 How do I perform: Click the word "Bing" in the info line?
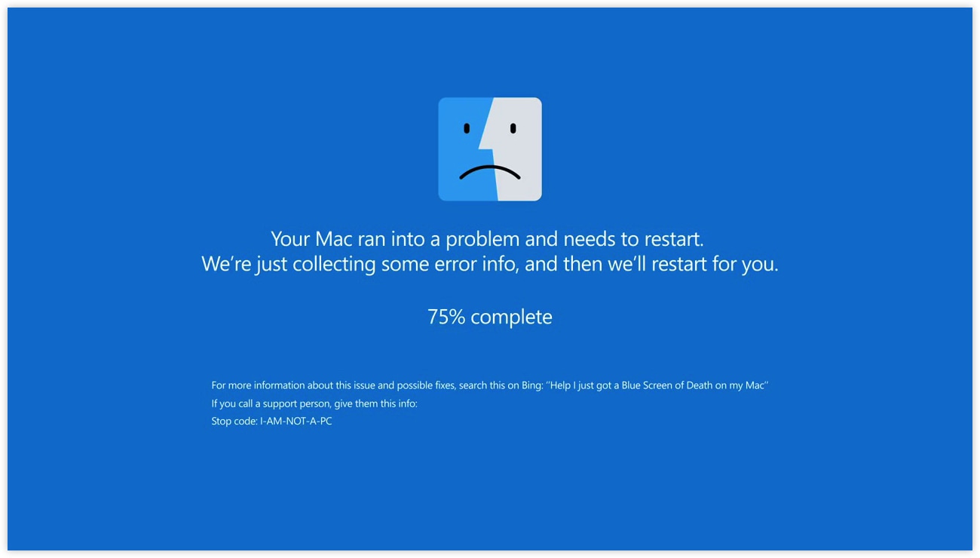pyautogui.click(x=531, y=385)
